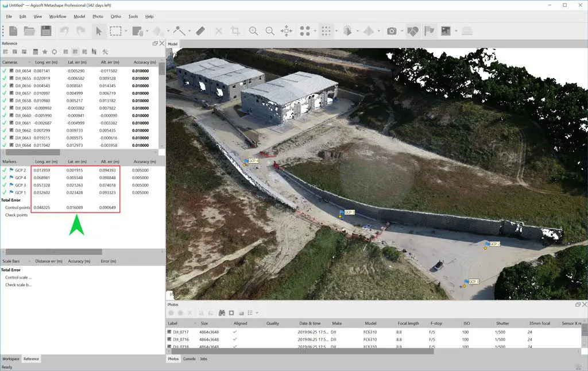Uncheck the GCP 4 marker checkbox
Image resolution: width=588 pixels, height=371 pixels.
click(4, 177)
